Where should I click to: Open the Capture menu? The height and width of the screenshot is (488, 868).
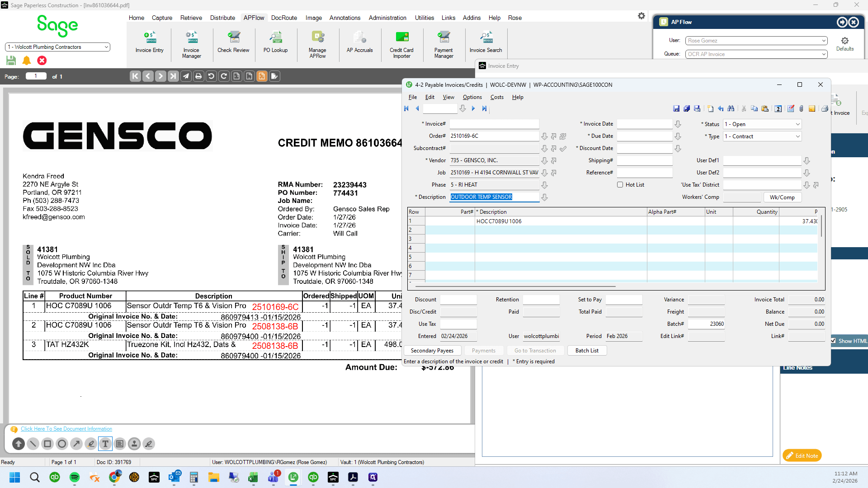(x=162, y=18)
